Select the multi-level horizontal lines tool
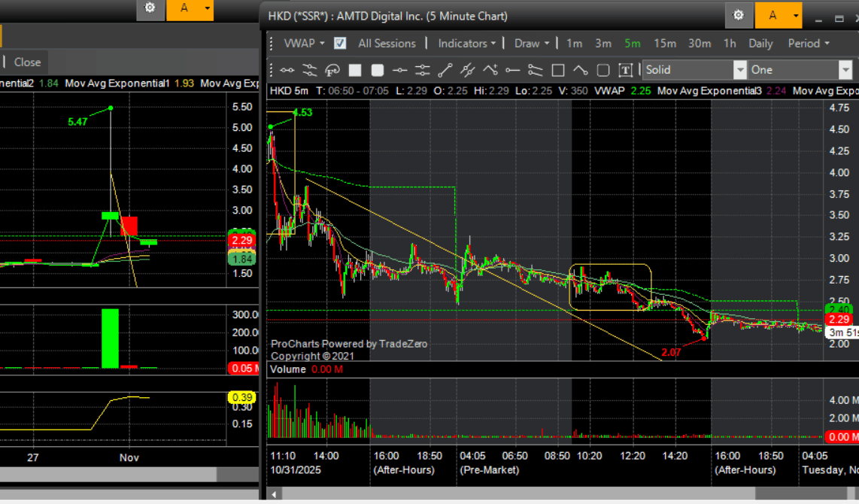The image size is (859, 504). (x=423, y=70)
